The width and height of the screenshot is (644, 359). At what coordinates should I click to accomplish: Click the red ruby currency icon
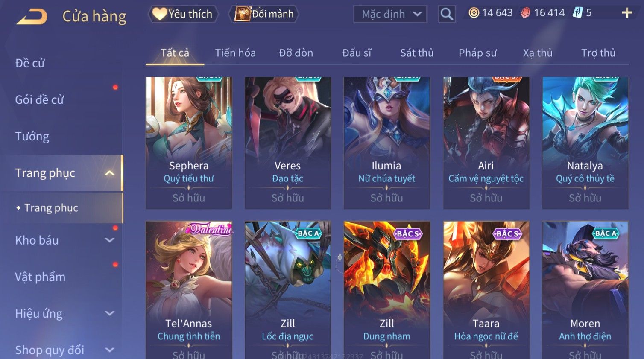pos(526,13)
